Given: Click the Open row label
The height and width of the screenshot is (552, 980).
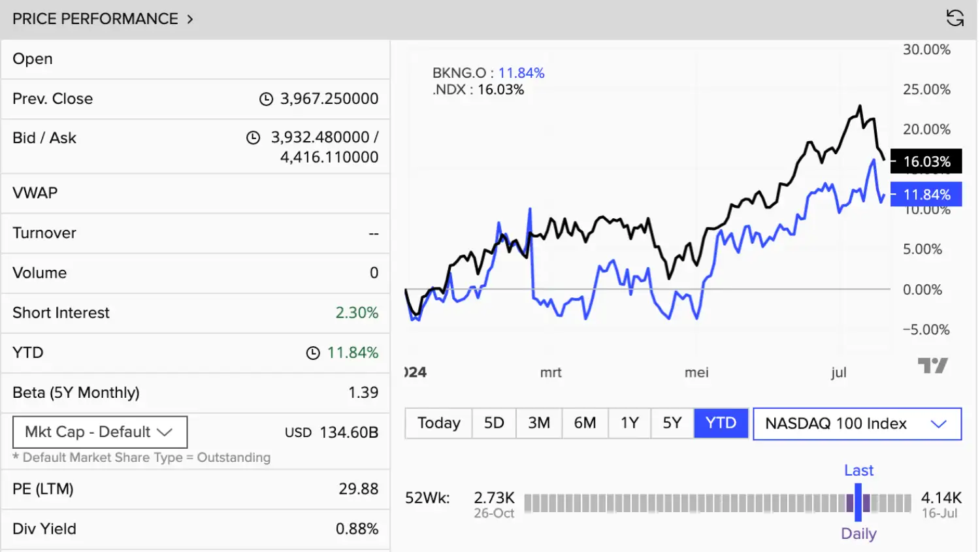Looking at the screenshot, I should (33, 59).
